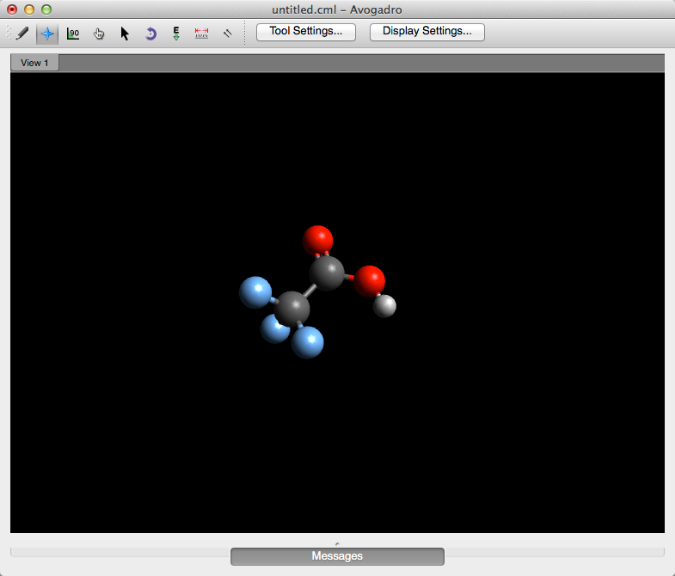Switch to the Selection arrow tool

coord(125,33)
